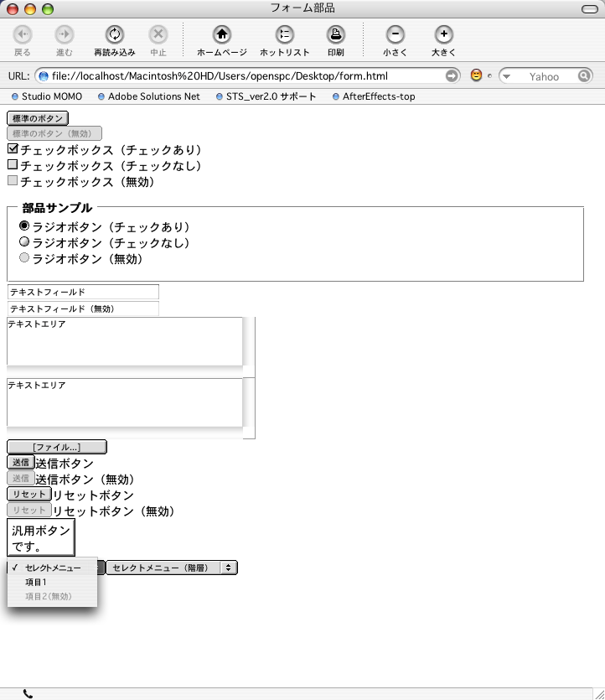
Task: Click arrows on セレクトメニュー（階層）
Action: pos(229,568)
